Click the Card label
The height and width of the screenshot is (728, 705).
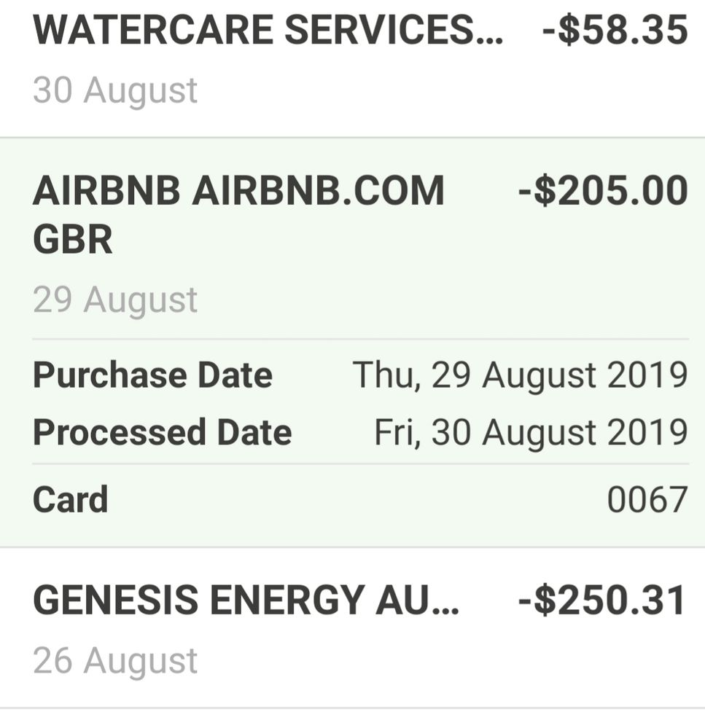point(70,500)
